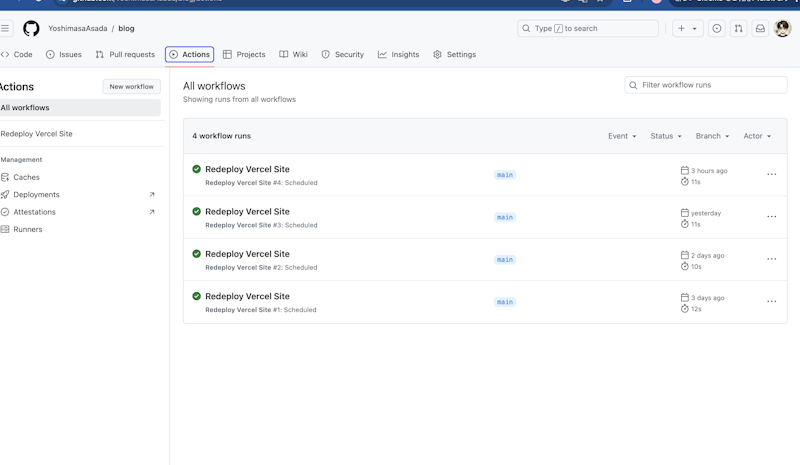Open the Runners management page
The height and width of the screenshot is (465, 800).
pyautogui.click(x=28, y=229)
